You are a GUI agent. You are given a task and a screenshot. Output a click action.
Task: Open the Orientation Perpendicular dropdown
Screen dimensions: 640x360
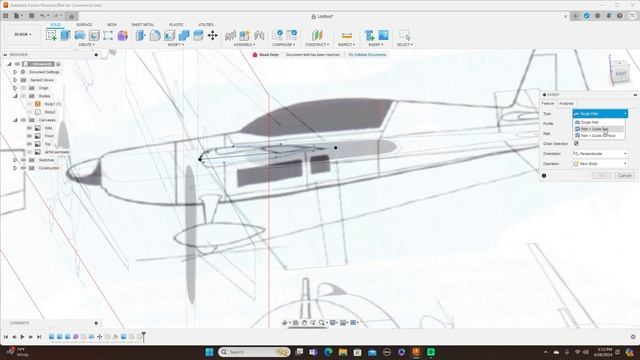[600, 153]
